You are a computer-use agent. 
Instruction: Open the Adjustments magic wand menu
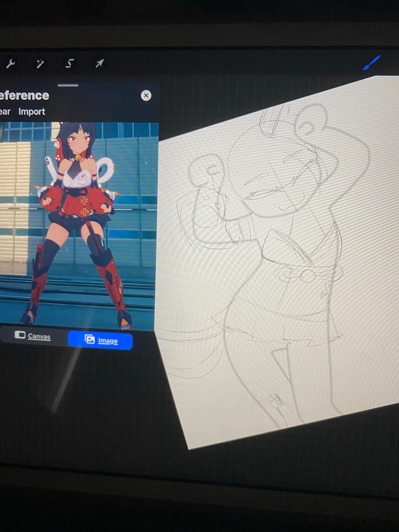pyautogui.click(x=40, y=64)
